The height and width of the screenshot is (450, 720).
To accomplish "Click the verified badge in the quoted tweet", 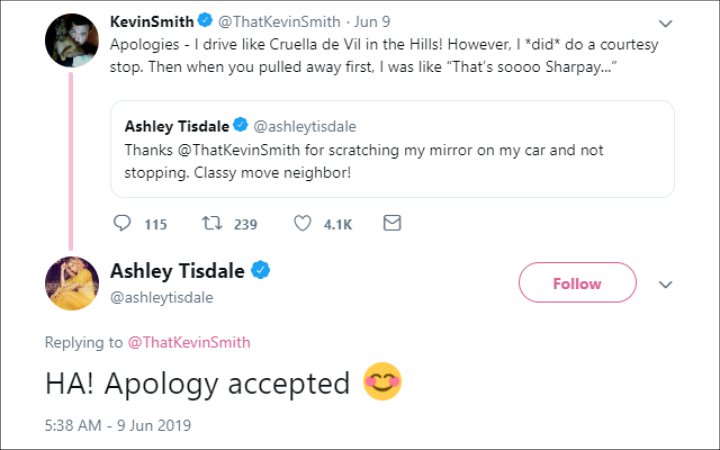I will [240, 125].
